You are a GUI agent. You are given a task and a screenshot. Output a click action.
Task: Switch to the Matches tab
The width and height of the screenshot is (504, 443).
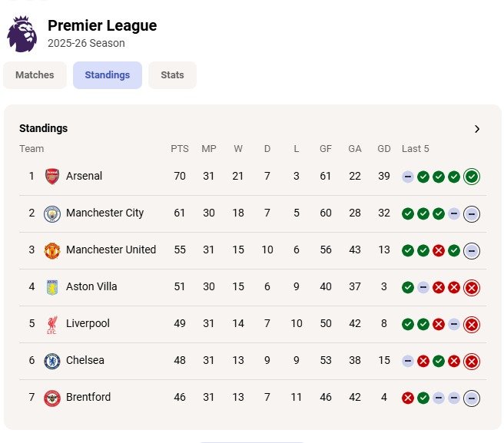(x=35, y=75)
